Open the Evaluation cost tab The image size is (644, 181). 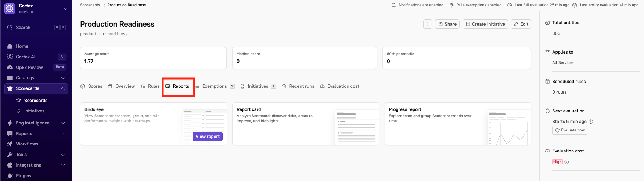(x=339, y=86)
